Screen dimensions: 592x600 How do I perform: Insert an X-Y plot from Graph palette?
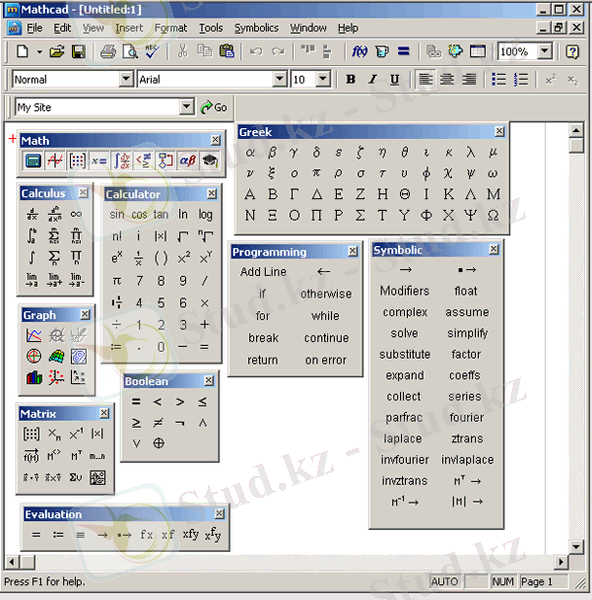[x=34, y=336]
